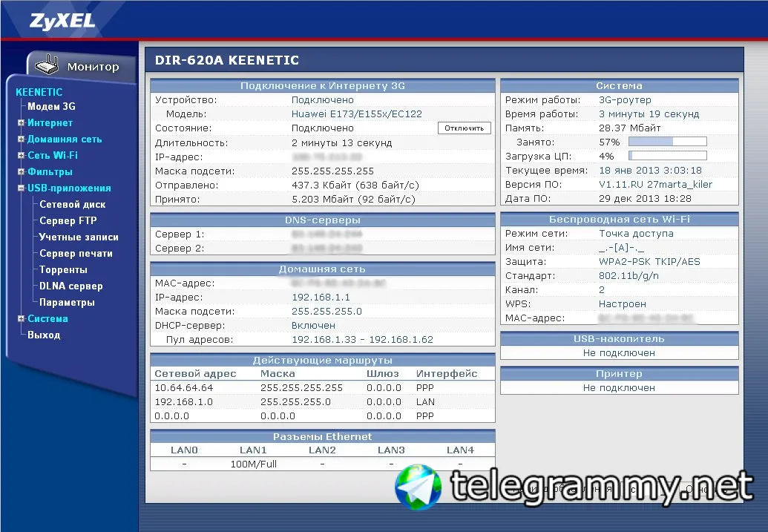Click the DHCP-сервер value Включен
The width and height of the screenshot is (768, 532).
313,326
